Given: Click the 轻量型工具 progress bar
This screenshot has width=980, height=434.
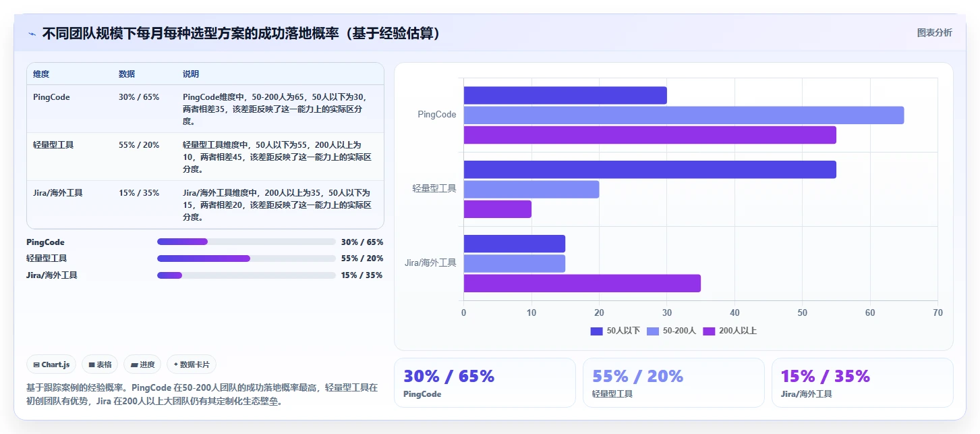Looking at the screenshot, I should pyautogui.click(x=246, y=259).
